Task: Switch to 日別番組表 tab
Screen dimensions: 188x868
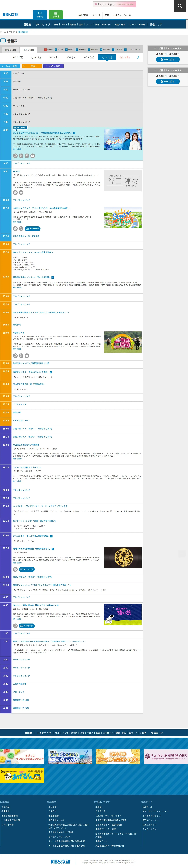Action: point(28,50)
